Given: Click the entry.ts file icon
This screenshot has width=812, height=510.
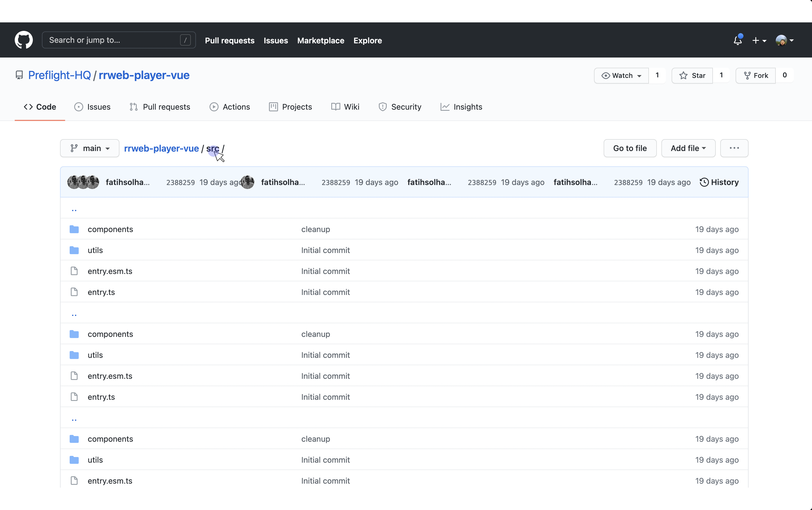Looking at the screenshot, I should 74,292.
